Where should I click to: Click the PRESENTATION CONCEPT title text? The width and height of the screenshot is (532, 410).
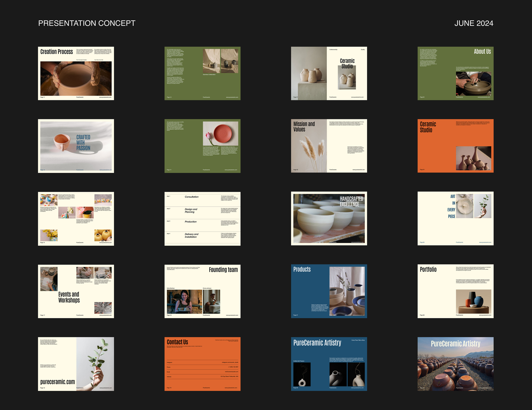click(87, 23)
